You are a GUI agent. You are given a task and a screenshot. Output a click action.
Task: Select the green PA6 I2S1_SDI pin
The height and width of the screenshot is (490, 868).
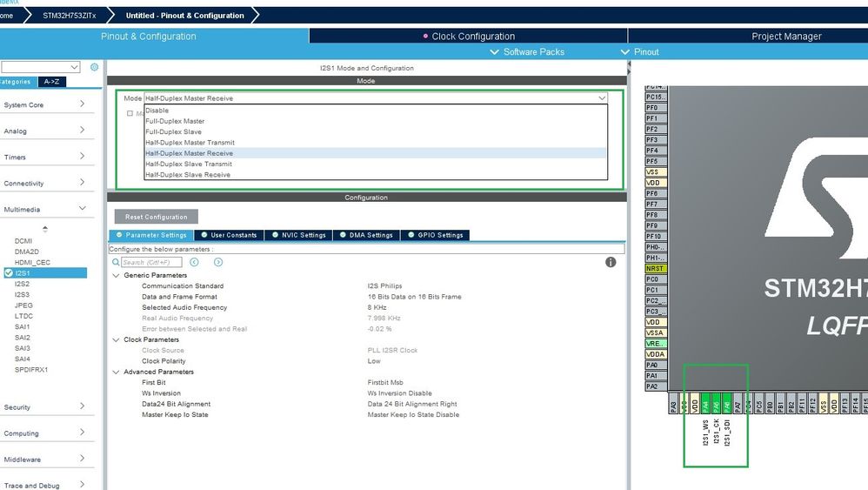727,404
